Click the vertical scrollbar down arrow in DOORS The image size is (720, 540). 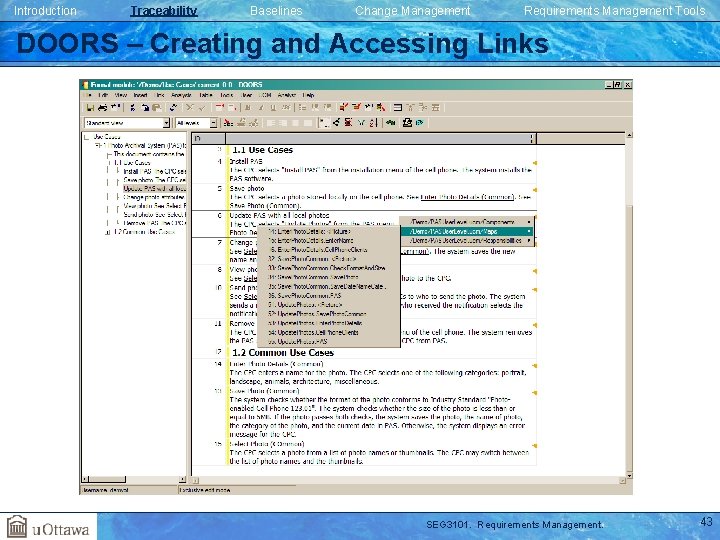[x=629, y=476]
